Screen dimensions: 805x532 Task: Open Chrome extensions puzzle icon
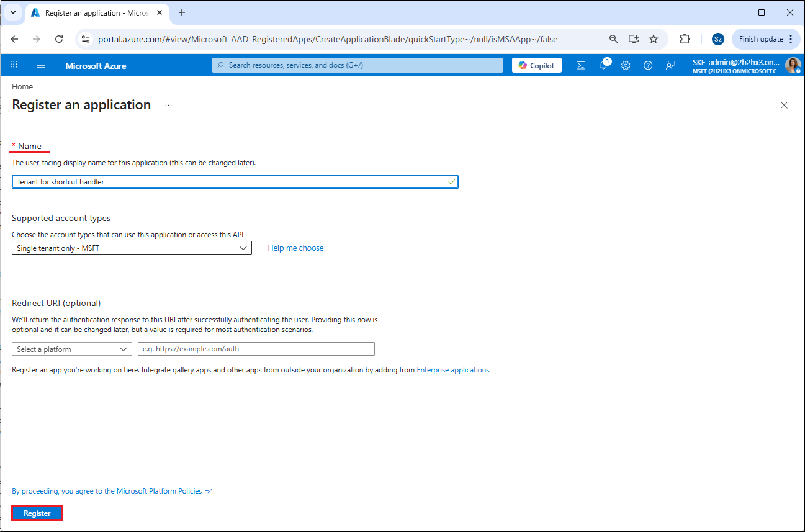(x=685, y=39)
